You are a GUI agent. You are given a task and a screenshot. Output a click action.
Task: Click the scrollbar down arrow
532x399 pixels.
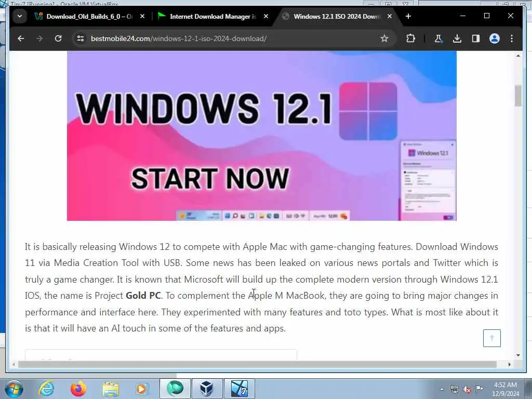coord(518,355)
